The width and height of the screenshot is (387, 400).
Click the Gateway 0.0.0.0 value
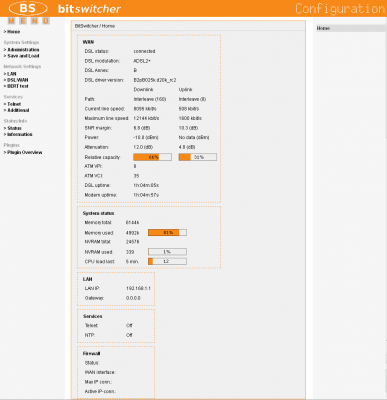(133, 298)
